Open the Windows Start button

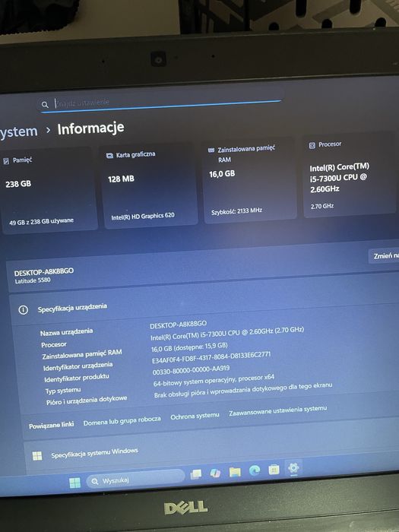[x=74, y=482]
